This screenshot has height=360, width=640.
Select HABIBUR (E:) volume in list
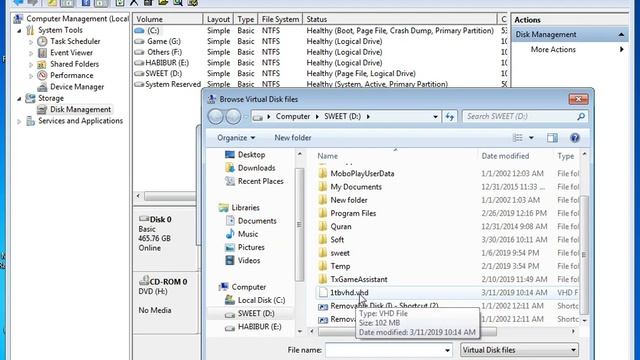pos(167,62)
